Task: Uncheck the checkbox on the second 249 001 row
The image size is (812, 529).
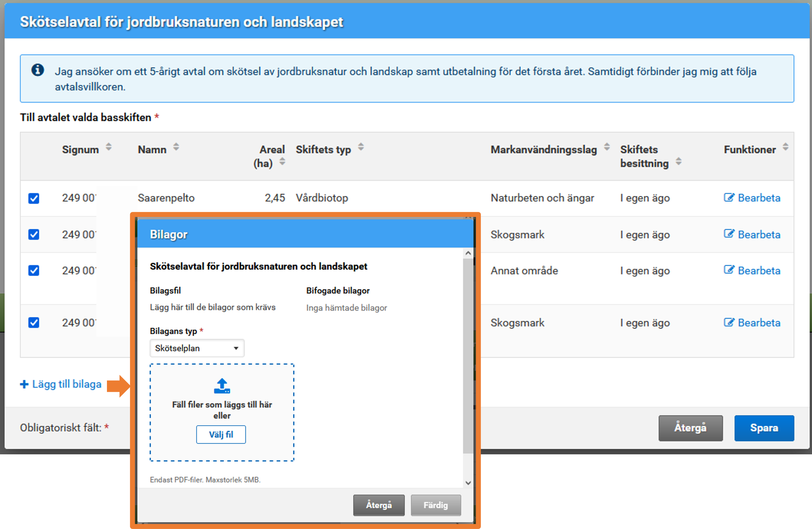Action: click(x=33, y=234)
